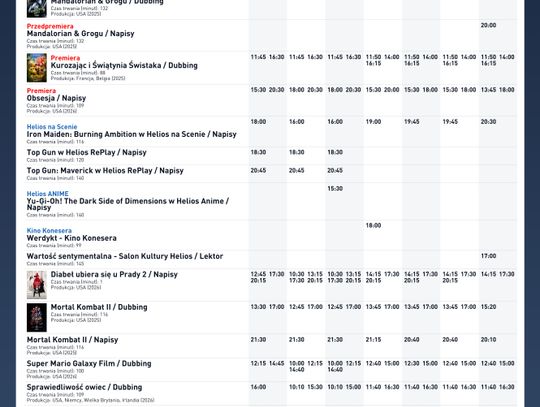The height and width of the screenshot is (407, 540).
Task: Open the Obsesja / Napisy movie link
Action: point(56,98)
